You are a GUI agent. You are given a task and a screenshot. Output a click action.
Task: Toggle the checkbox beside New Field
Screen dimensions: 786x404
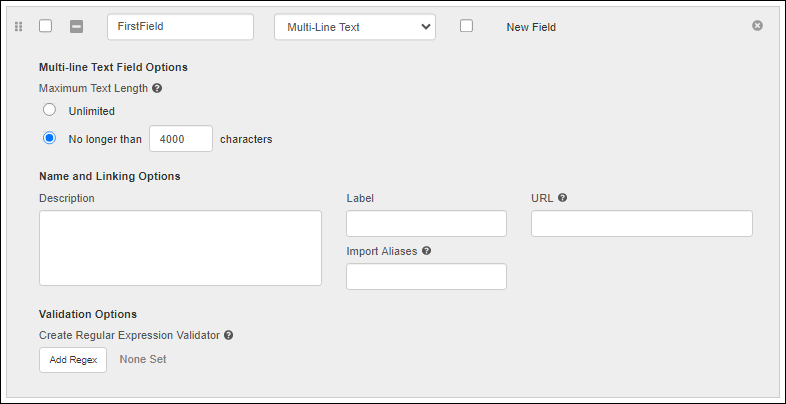coord(466,26)
